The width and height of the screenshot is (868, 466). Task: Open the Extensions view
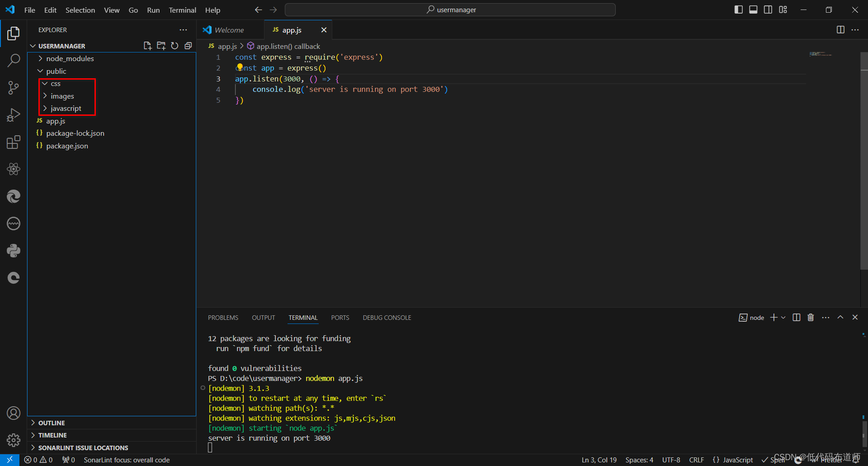pos(14,142)
